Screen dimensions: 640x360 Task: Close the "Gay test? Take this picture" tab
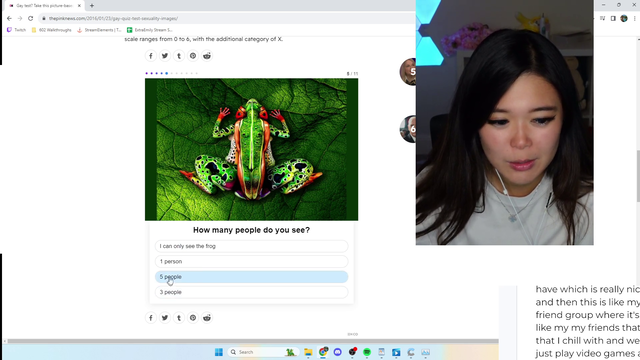[79, 6]
